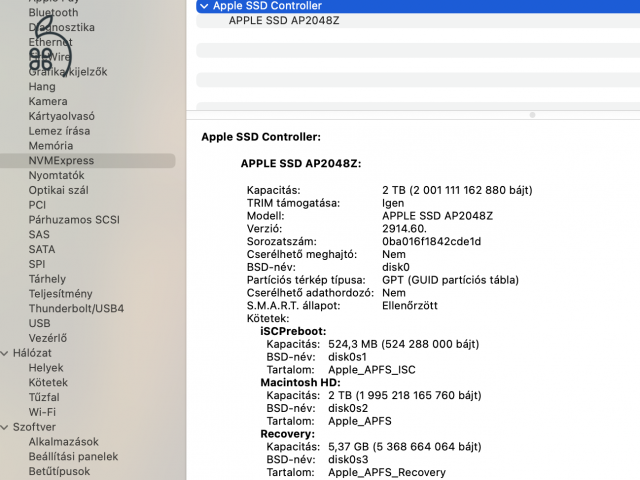Click the Modell value APPLE SSD AP2048Z

point(438,216)
